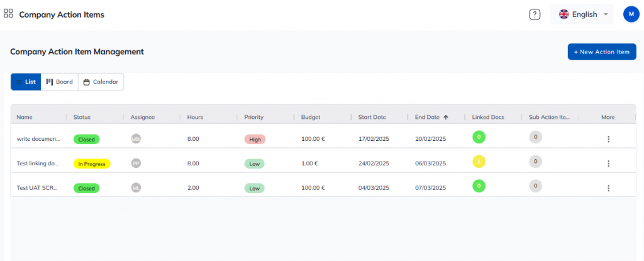The height and width of the screenshot is (261, 644).
Task: Open the app grid menu icon
Action: pos(9,14)
